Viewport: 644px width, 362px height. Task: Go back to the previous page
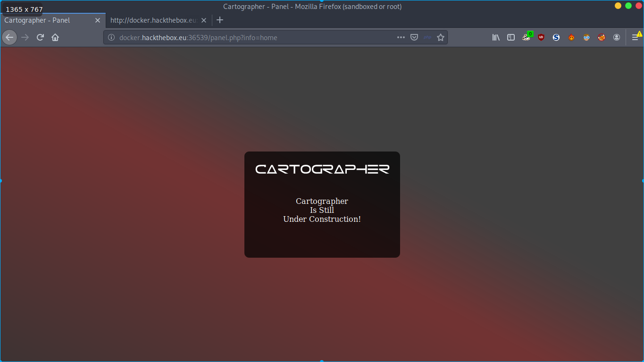point(9,37)
